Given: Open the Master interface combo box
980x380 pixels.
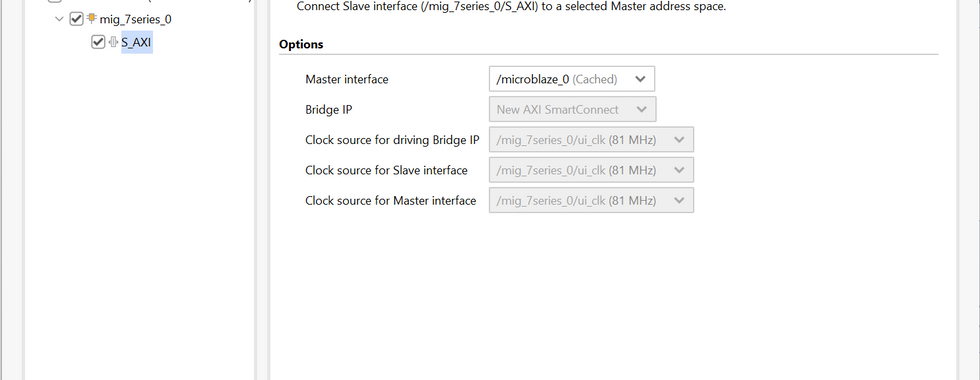Looking at the screenshot, I should pyautogui.click(x=572, y=79).
